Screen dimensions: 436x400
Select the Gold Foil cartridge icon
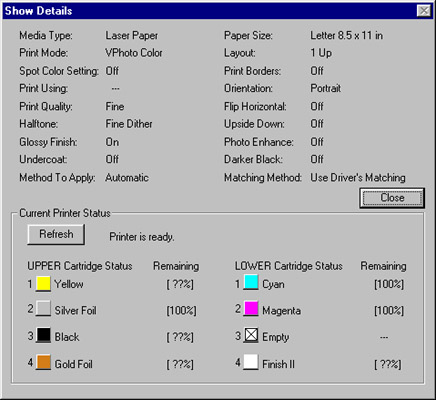click(x=43, y=362)
